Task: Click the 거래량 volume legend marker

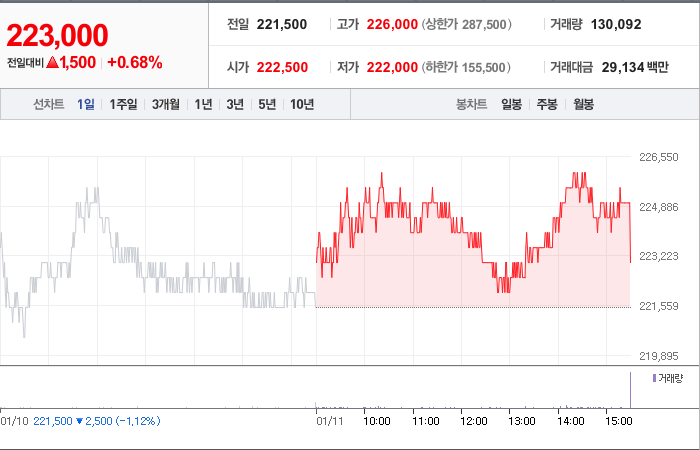Action: 654,379
